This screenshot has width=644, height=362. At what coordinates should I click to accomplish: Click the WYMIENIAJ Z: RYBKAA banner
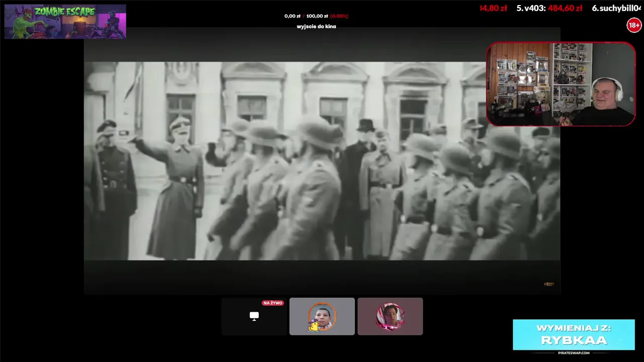574,334
